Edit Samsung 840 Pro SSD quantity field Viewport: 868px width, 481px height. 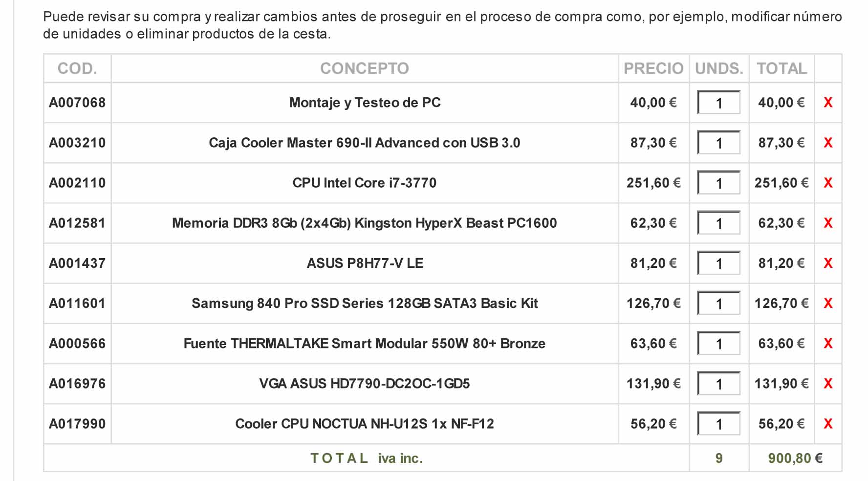pyautogui.click(x=718, y=303)
